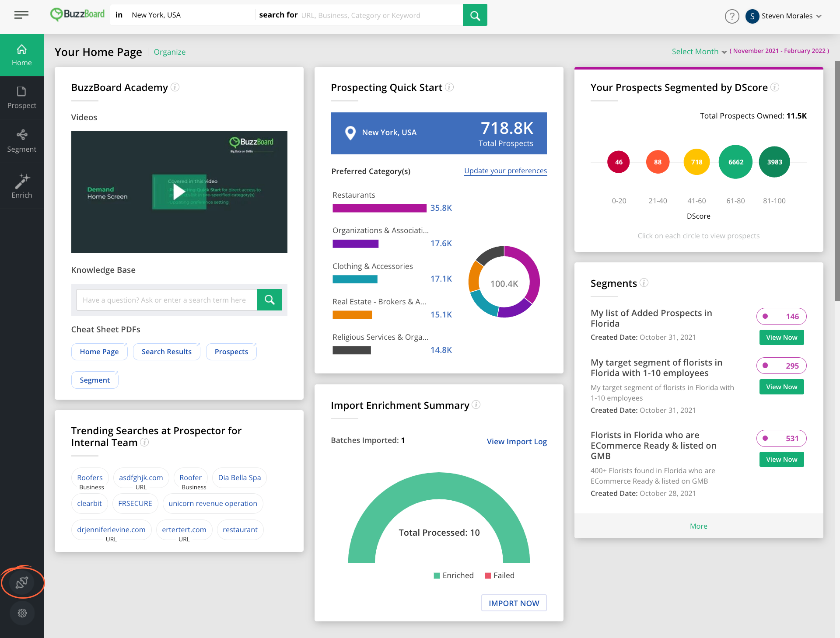Open the settings gear icon
The image size is (840, 638).
22,613
